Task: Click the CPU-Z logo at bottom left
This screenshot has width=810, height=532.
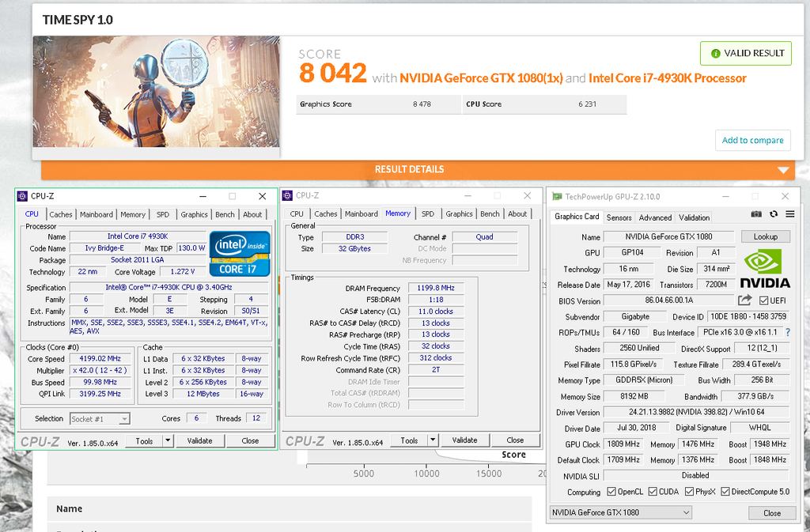Action: click(41, 442)
